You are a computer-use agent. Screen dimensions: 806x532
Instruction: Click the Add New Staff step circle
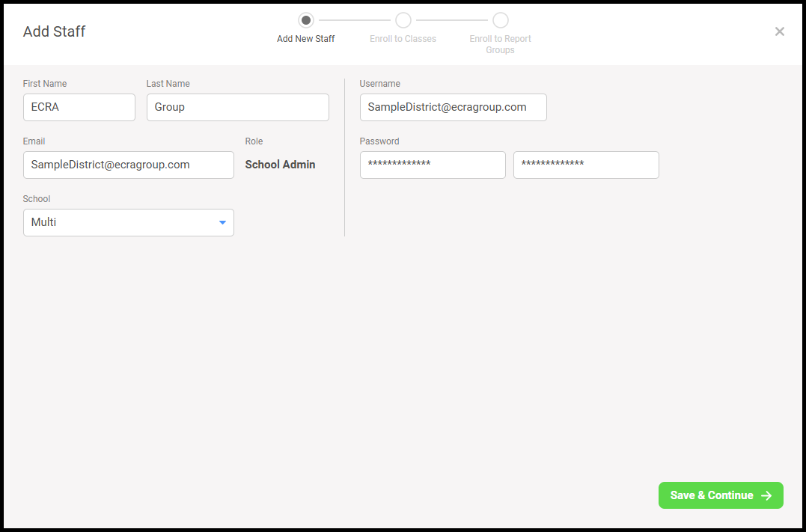[x=305, y=20]
